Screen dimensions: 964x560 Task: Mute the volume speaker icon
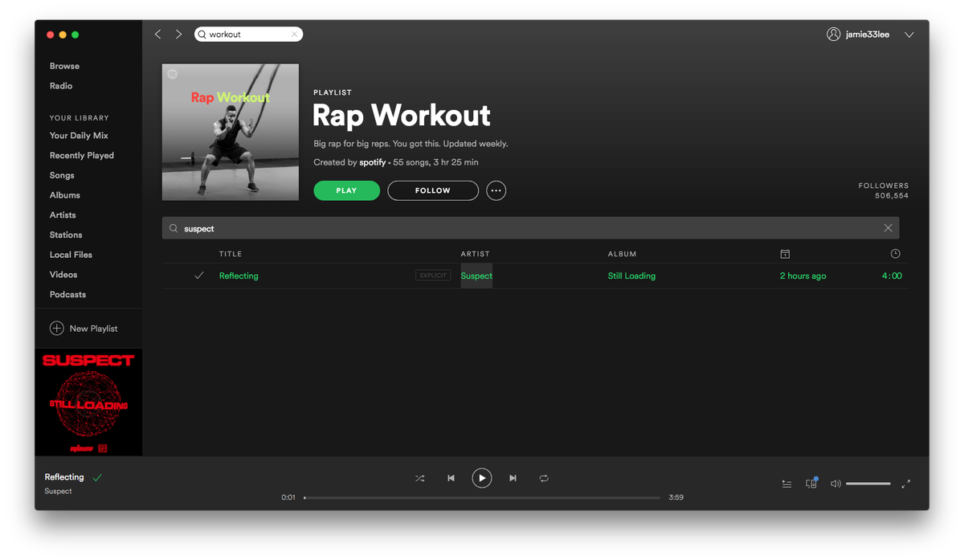tap(835, 484)
